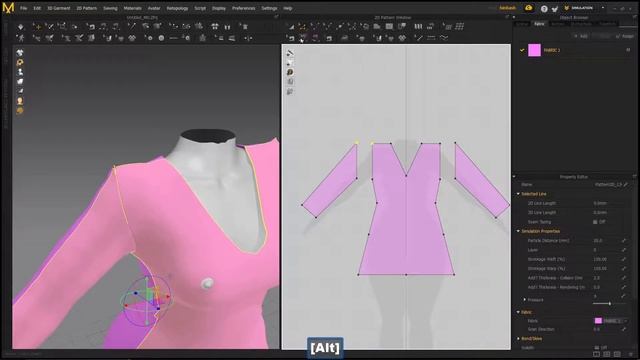
Task: Click the pink fabric swatch in Property Editor
Action: tap(598, 321)
